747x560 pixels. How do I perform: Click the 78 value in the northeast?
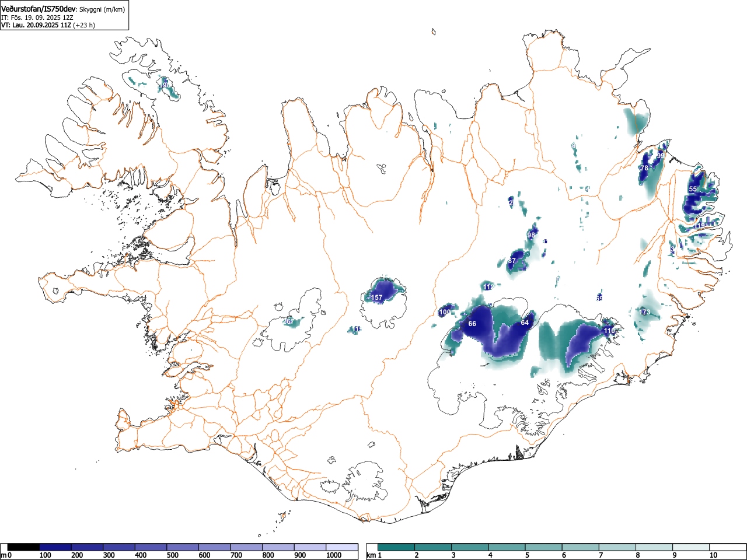click(644, 168)
